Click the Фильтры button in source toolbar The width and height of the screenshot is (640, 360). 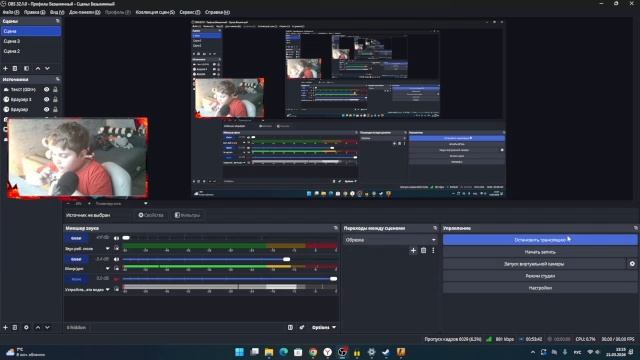click(x=188, y=215)
